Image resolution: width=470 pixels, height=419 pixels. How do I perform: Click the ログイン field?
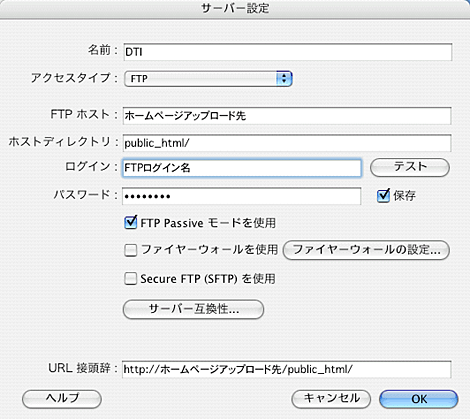[242, 168]
